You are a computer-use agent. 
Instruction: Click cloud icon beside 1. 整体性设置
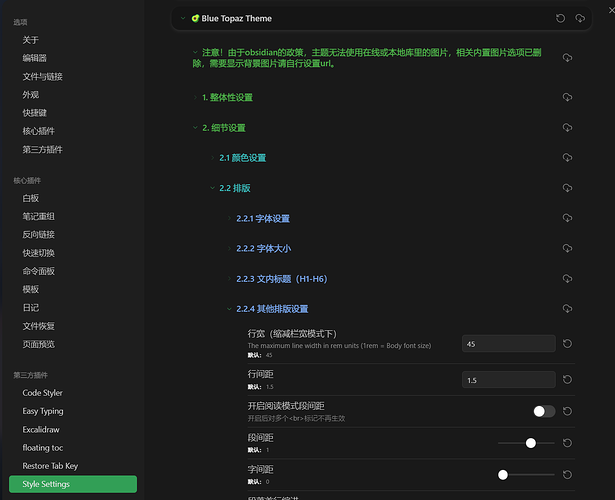(x=567, y=97)
